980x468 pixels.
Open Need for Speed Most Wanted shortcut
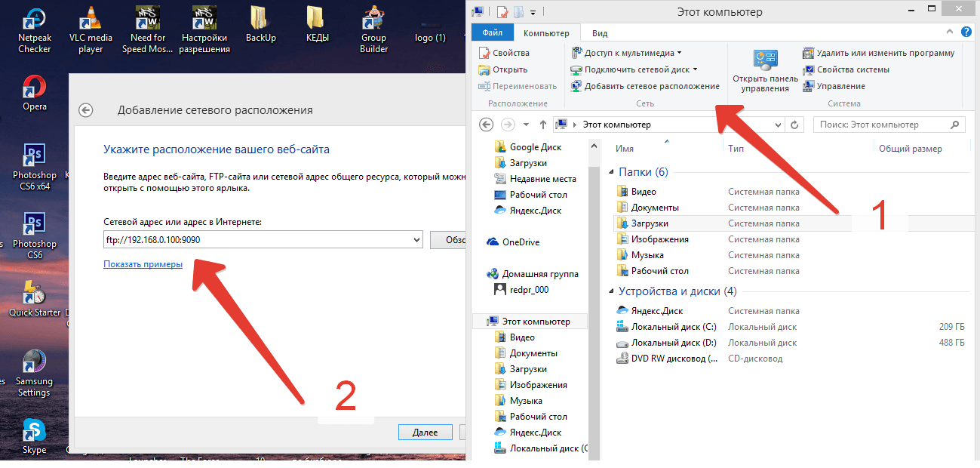click(x=148, y=30)
